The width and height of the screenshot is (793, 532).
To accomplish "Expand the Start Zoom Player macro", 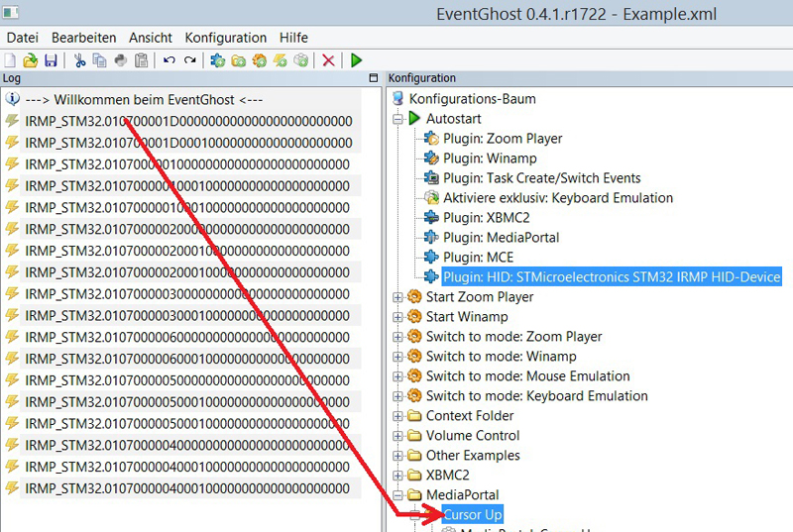I will pyautogui.click(x=398, y=297).
